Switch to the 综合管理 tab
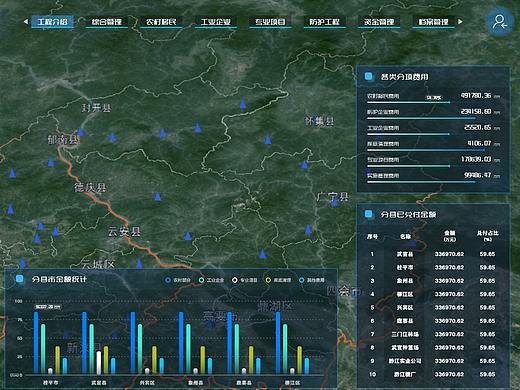The height and width of the screenshot is (390, 520). tap(107, 22)
